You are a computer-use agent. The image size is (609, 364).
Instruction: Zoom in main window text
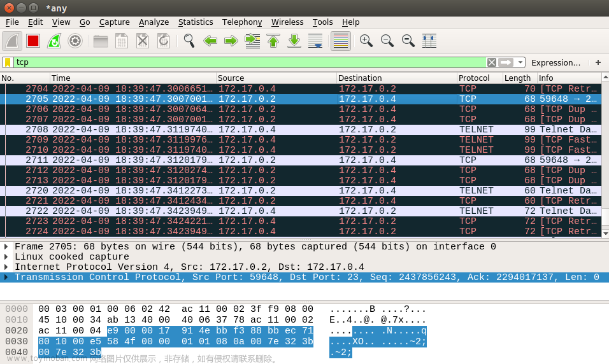pyautogui.click(x=366, y=41)
